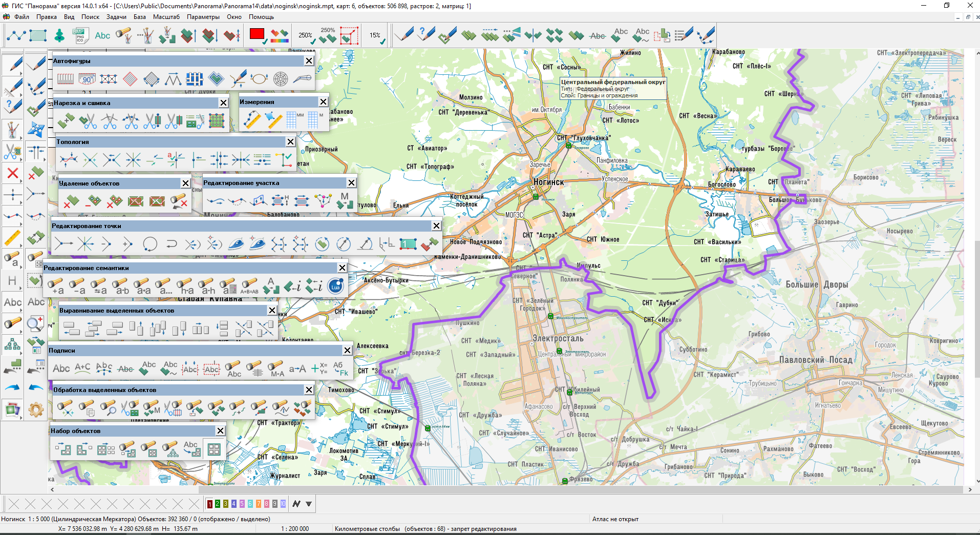980x535 pixels.
Task: Click the red fill color swatch in the toolbar
Action: [x=256, y=34]
